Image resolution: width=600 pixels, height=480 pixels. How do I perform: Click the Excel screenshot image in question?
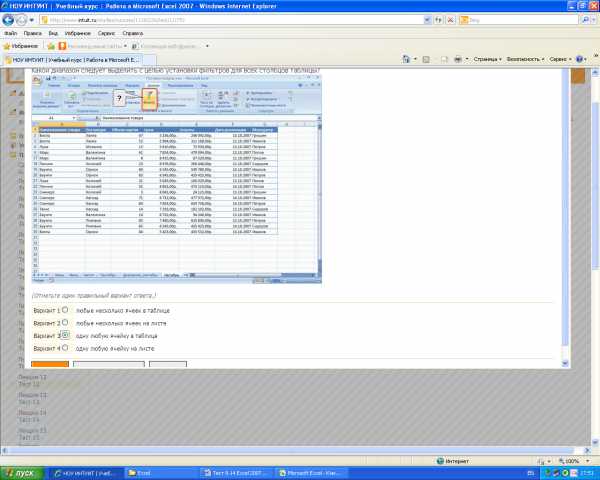tap(176, 179)
